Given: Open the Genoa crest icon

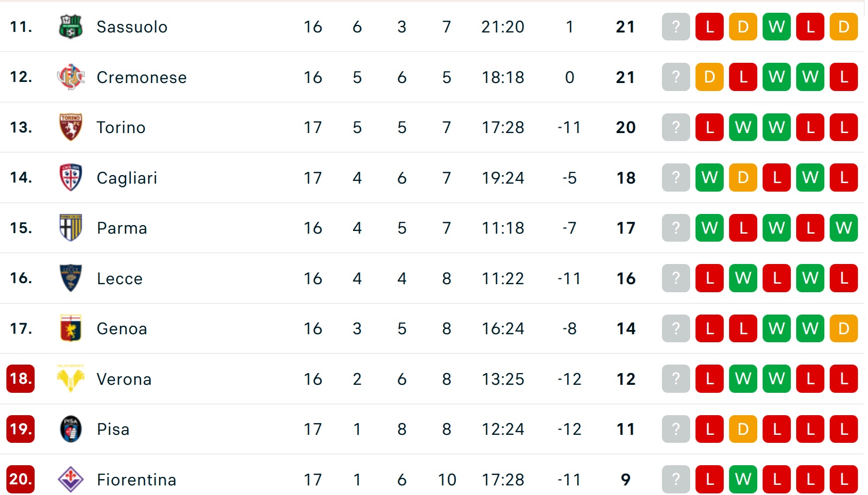Looking at the screenshot, I should [x=70, y=328].
